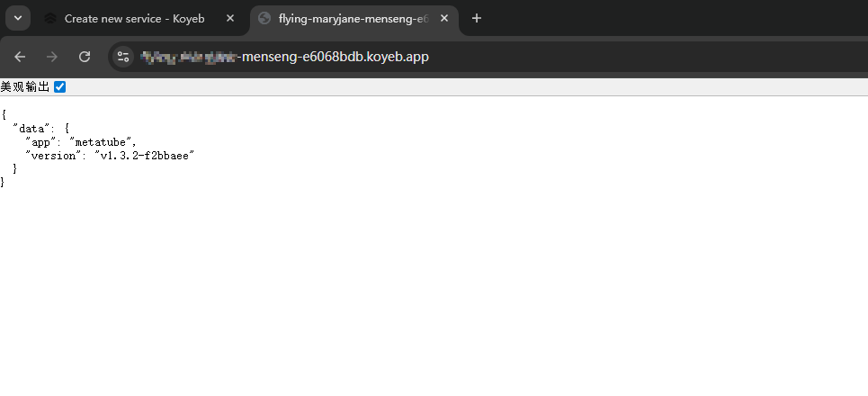Go back to the previous page

[x=20, y=57]
